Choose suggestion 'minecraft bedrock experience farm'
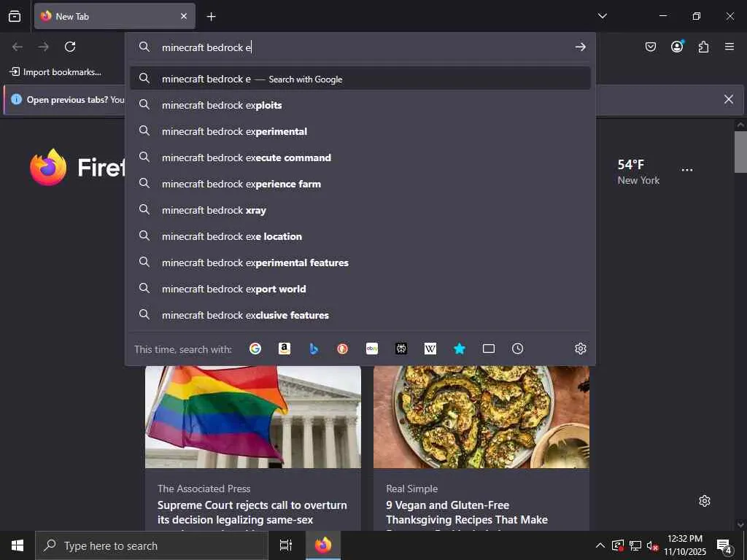The image size is (747, 560). click(x=360, y=183)
